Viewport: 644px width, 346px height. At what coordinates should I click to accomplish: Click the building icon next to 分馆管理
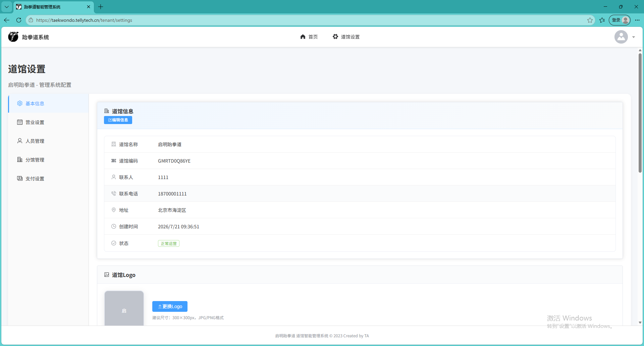pos(20,160)
